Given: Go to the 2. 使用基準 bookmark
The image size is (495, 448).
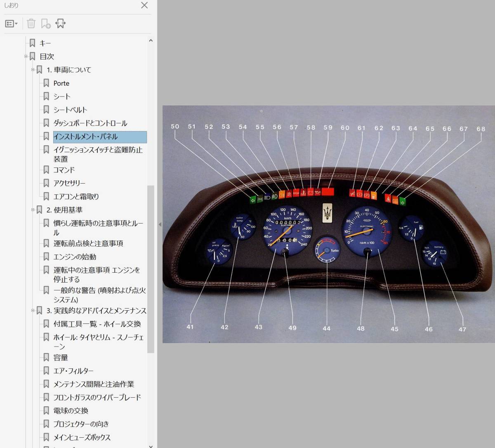Looking at the screenshot, I should coord(64,210).
